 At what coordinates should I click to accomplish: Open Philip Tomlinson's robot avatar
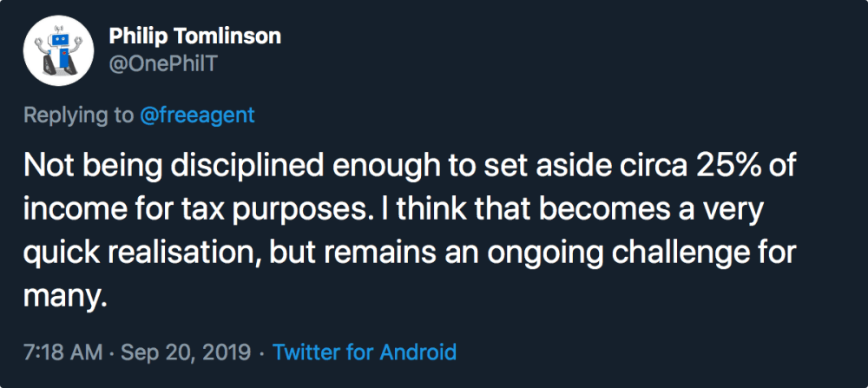point(54,54)
